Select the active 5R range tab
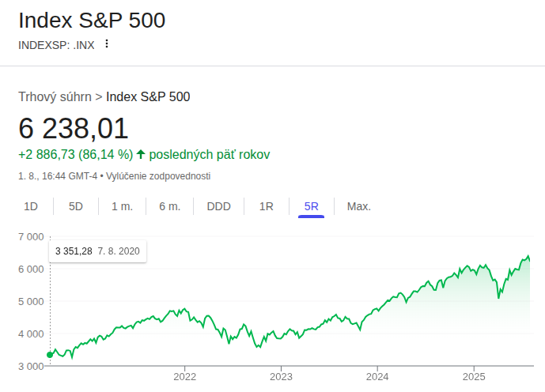The width and height of the screenshot is (545, 392). [312, 206]
